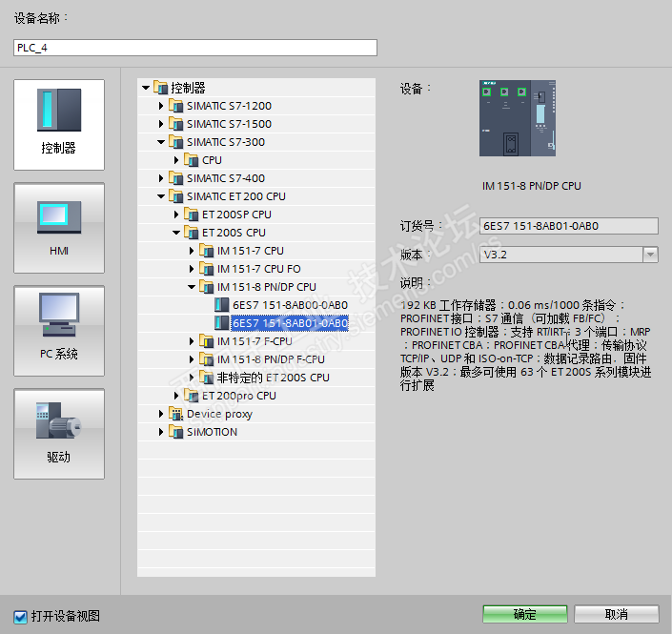
Task: Expand the SIMATIC S7-1500 node
Action: pos(161,124)
